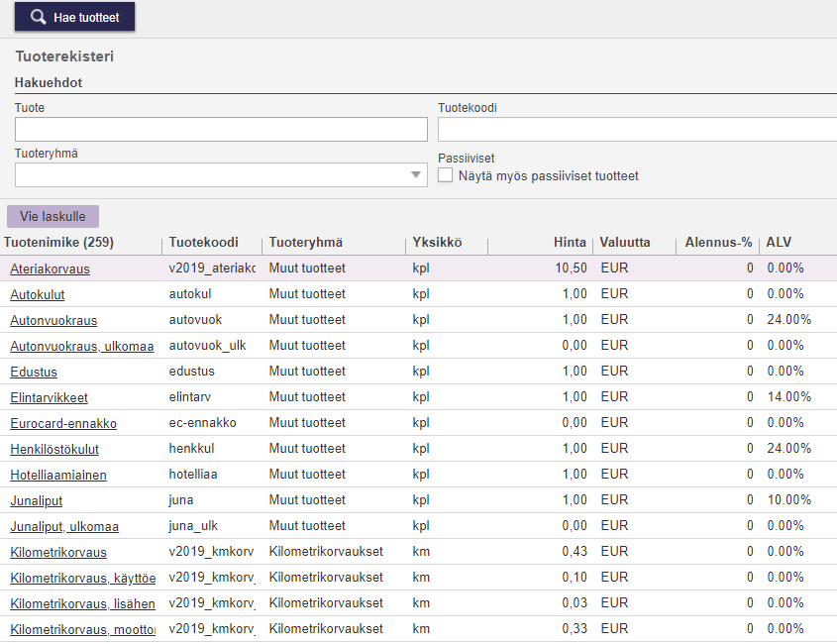837x644 pixels.
Task: Open the Edustus product link
Action: (x=34, y=372)
